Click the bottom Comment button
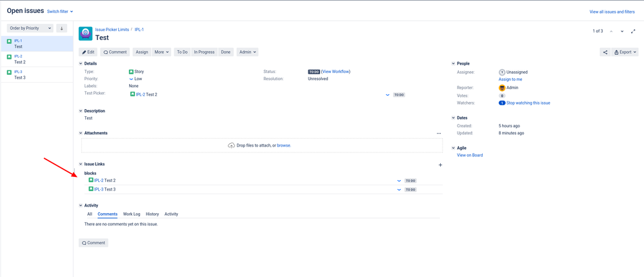This screenshot has width=644, height=277. [x=94, y=243]
